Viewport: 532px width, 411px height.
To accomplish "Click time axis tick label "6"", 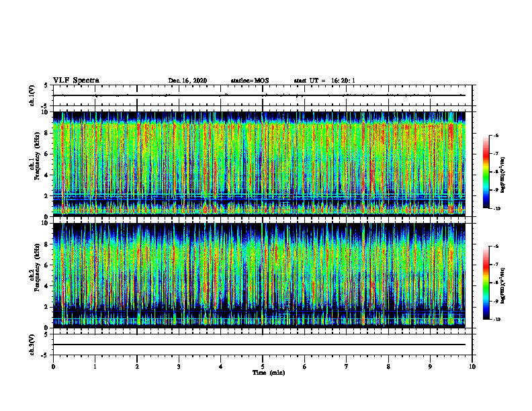I will [x=305, y=367].
